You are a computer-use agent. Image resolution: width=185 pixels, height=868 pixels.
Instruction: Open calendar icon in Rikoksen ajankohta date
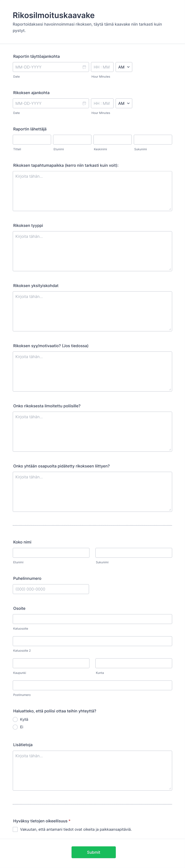coord(84,103)
